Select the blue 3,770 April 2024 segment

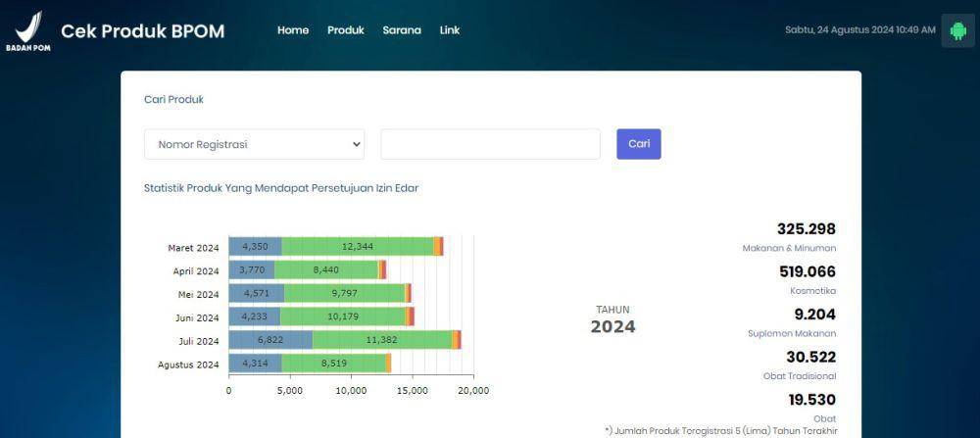click(x=251, y=269)
